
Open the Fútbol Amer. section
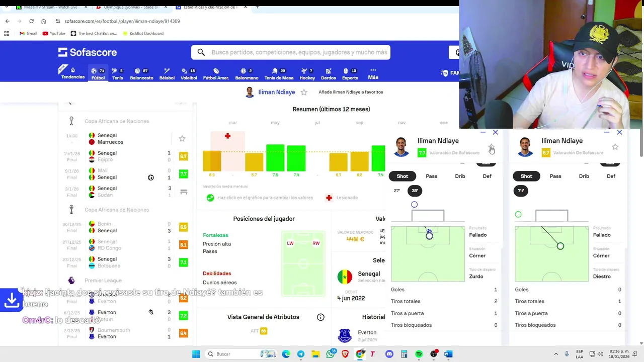click(x=216, y=74)
